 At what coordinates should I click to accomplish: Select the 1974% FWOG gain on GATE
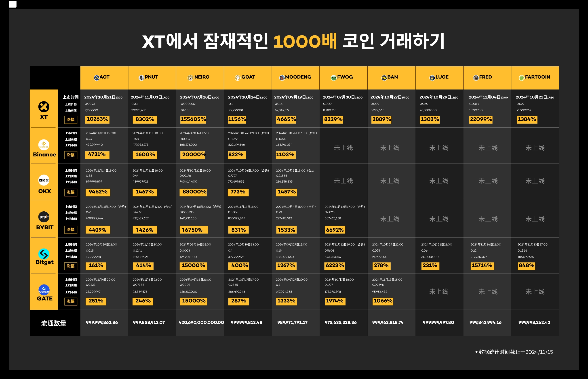335,301
